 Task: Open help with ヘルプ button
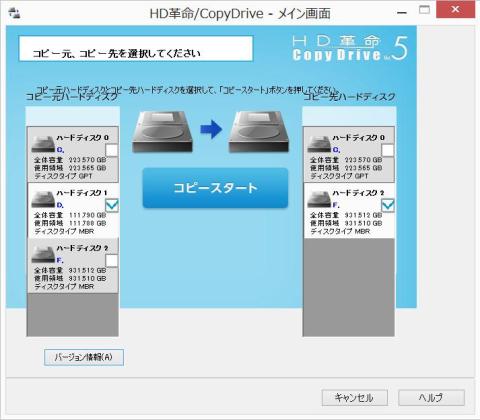click(431, 398)
